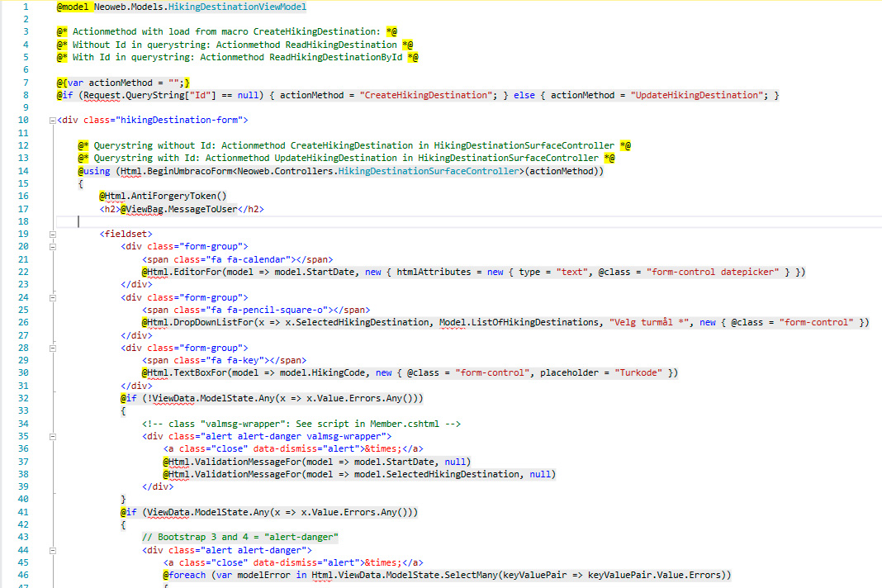Fold the ModelState if-block on line 41
Image resolution: width=882 pixels, height=588 pixels.
[x=53, y=512]
